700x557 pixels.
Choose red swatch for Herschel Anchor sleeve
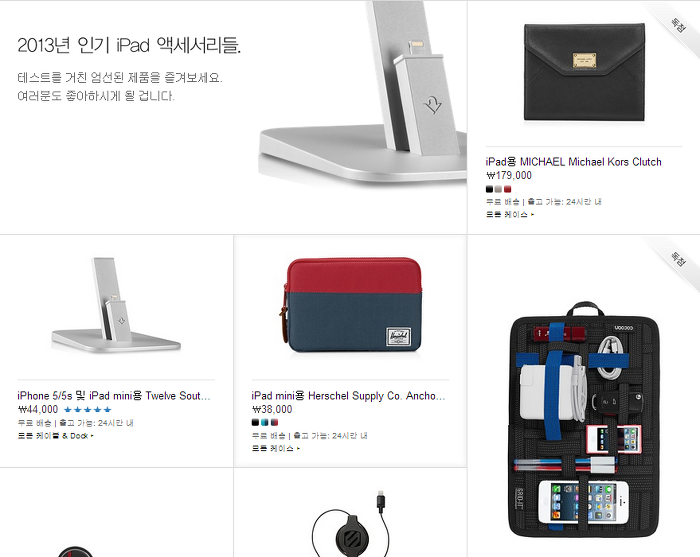click(274, 423)
